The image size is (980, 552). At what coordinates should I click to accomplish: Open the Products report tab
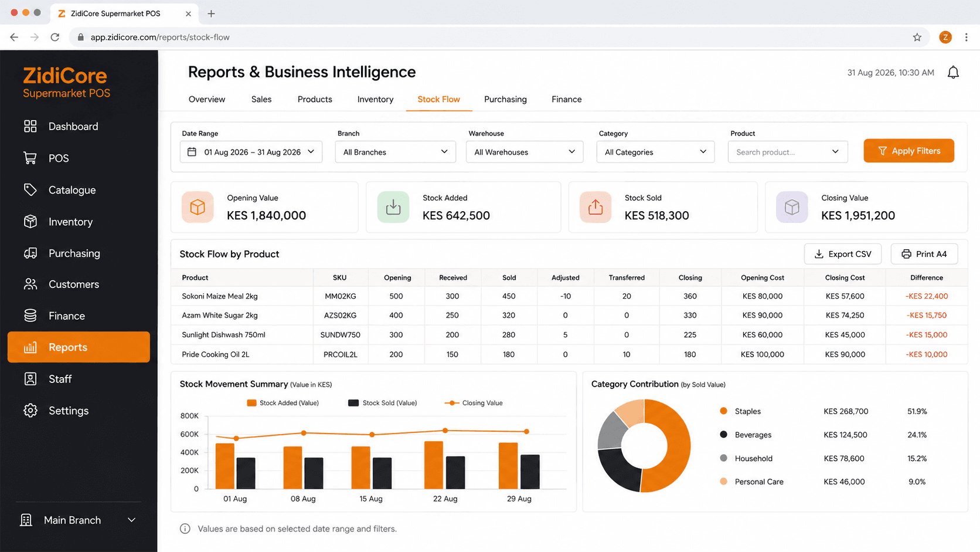click(x=315, y=99)
